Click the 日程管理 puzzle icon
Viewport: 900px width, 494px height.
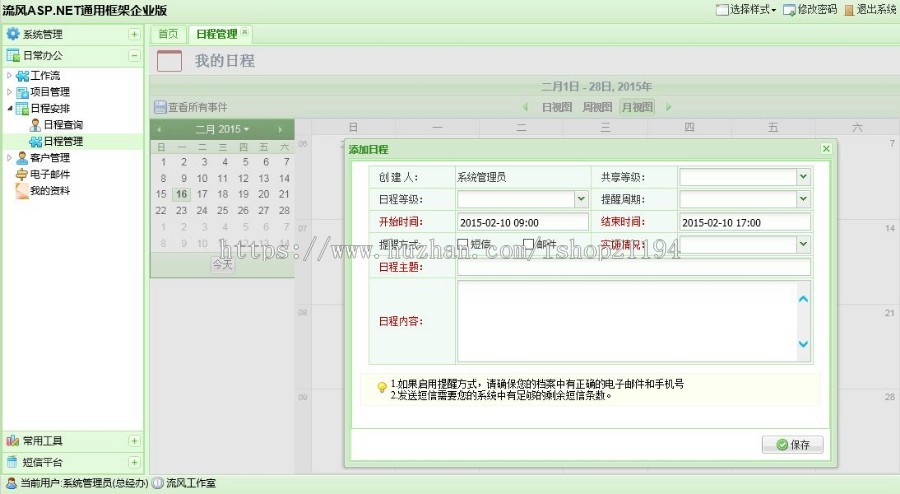[36, 141]
